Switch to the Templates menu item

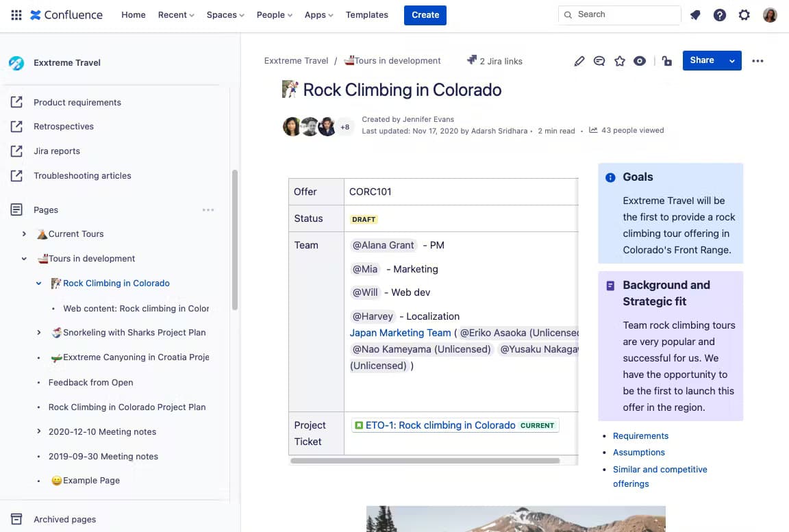pos(367,14)
